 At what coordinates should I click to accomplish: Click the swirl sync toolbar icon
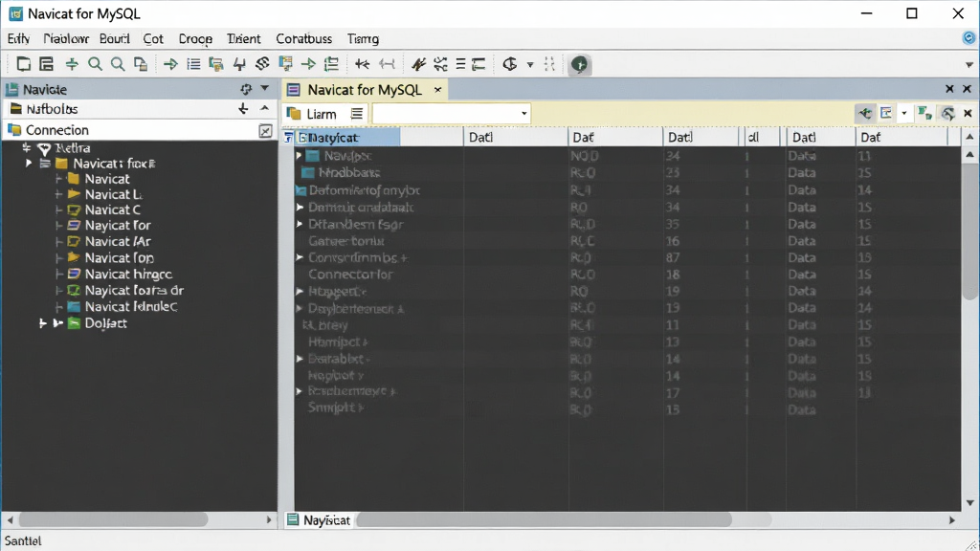(x=262, y=64)
